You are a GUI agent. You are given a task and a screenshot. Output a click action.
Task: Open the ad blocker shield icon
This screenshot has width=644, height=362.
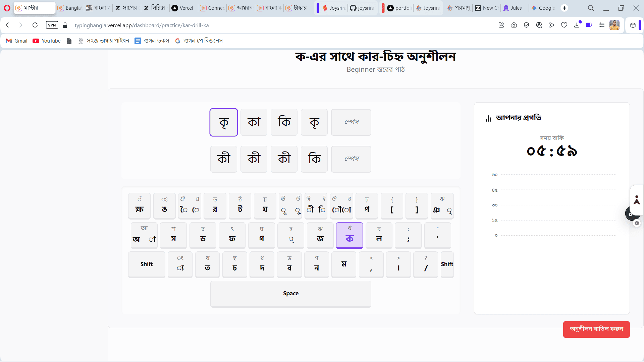pos(526,25)
